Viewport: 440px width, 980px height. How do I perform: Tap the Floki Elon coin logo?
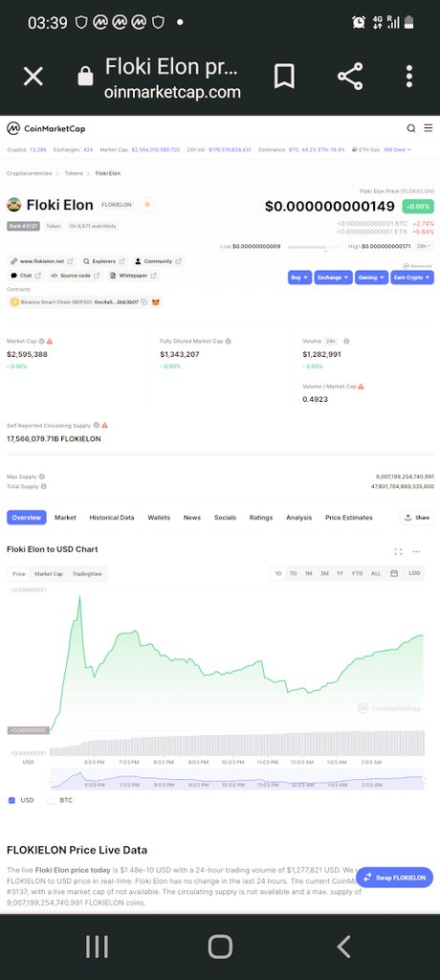coord(13,205)
